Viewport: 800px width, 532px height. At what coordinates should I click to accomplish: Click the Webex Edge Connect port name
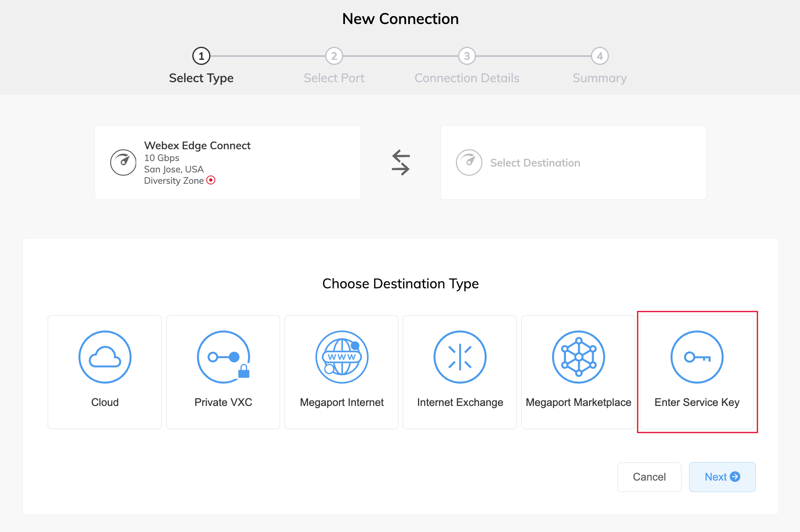point(197,145)
